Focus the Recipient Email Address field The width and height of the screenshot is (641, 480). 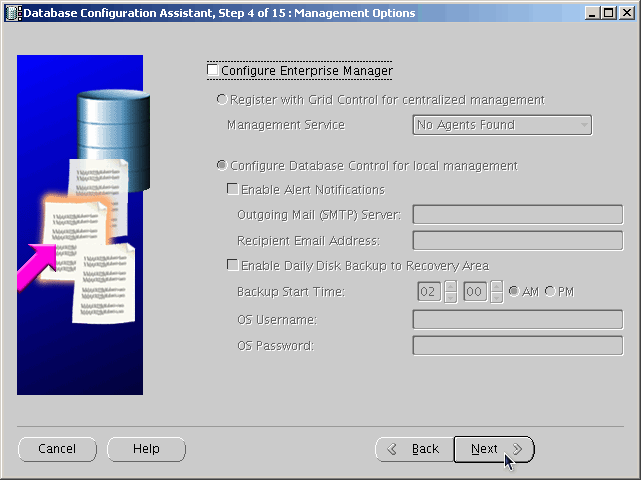coord(517,240)
